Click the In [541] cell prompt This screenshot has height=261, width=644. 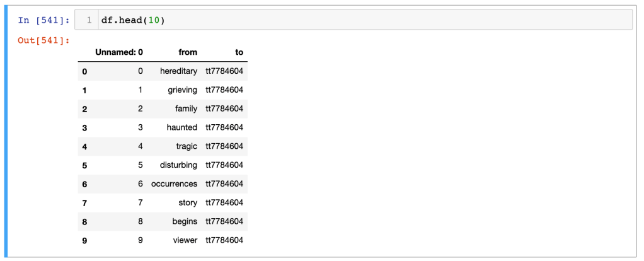click(x=43, y=20)
